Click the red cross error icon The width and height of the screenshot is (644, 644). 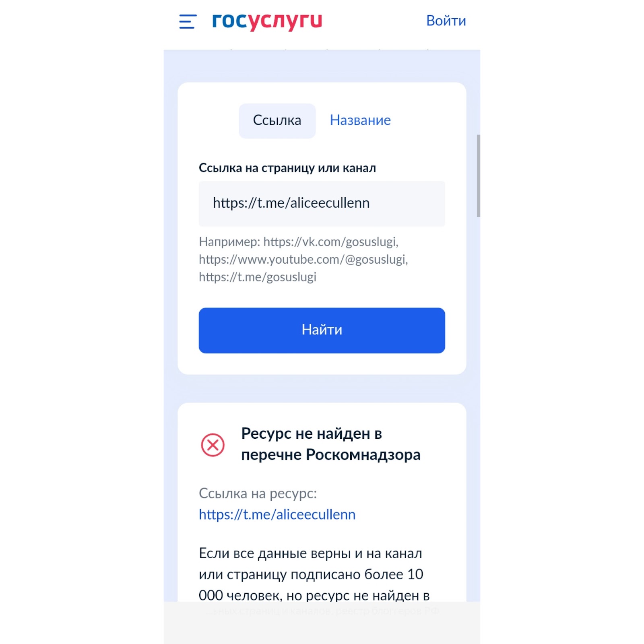213,445
